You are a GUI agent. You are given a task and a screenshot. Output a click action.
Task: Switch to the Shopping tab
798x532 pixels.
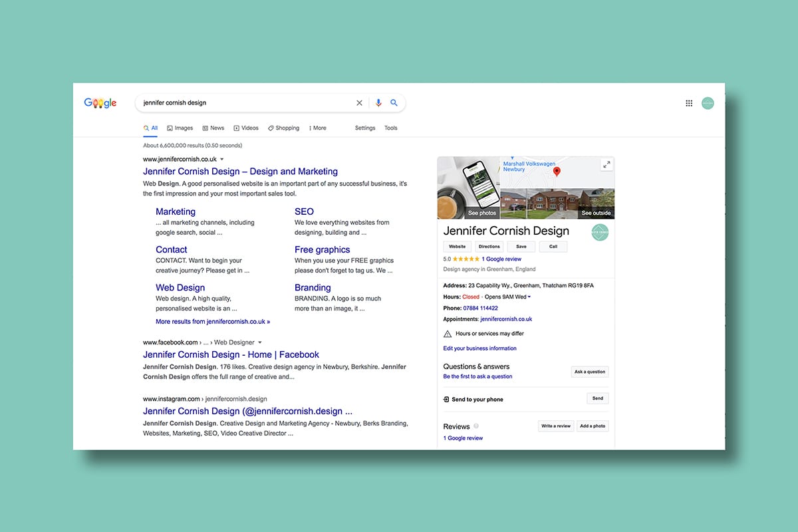283,128
